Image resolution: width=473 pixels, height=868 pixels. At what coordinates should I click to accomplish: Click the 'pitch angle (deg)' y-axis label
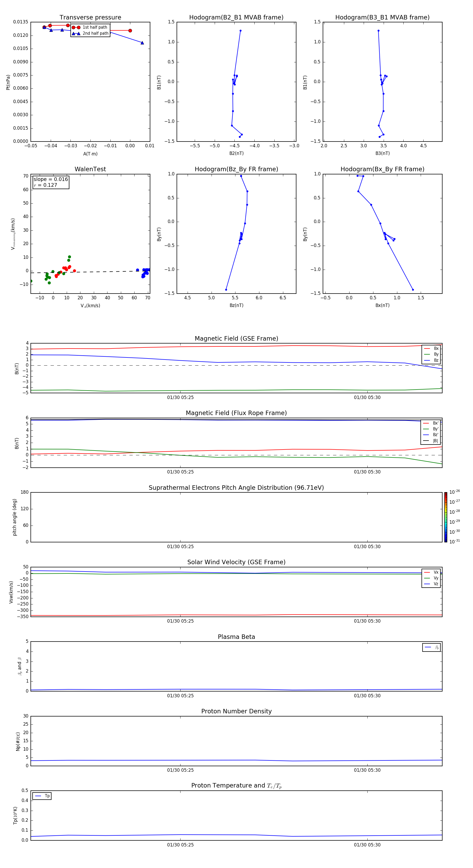click(x=14, y=517)
